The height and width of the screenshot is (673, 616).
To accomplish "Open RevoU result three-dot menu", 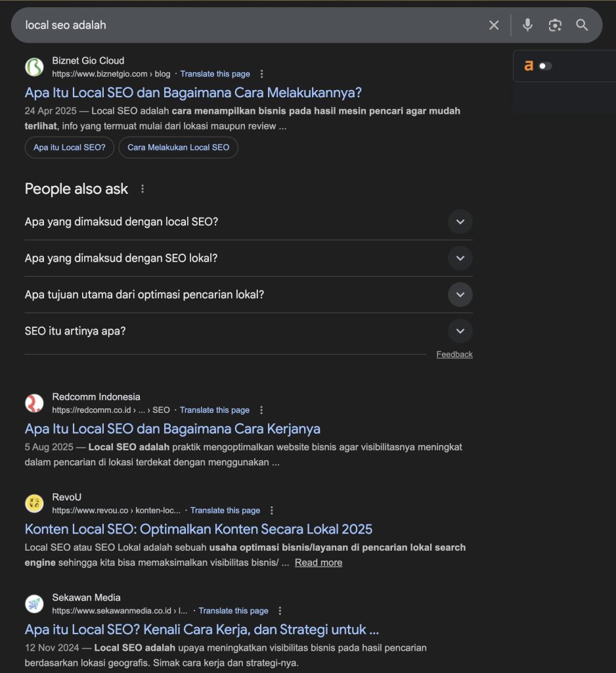I will [x=271, y=510].
